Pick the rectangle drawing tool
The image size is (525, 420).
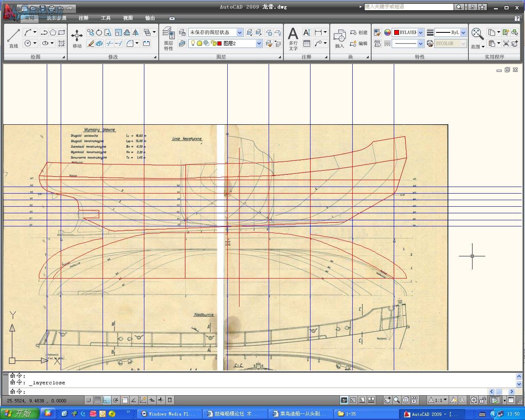pos(62,32)
